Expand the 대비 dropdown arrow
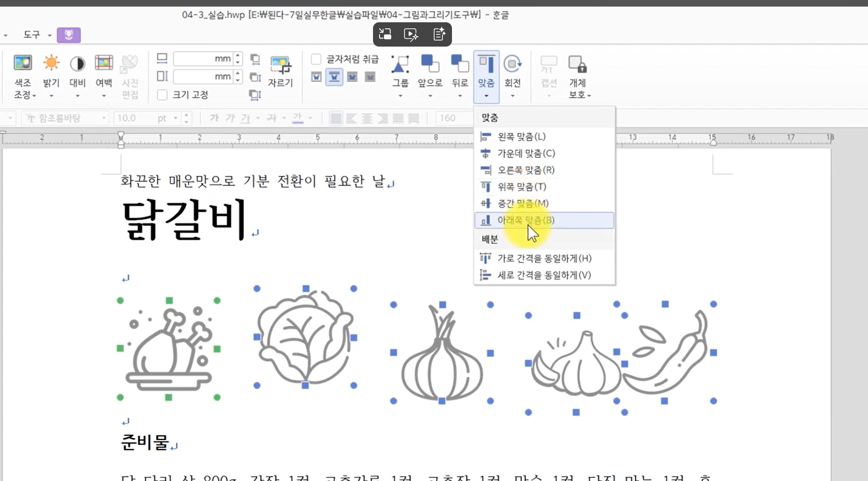868x481 pixels. click(x=77, y=96)
